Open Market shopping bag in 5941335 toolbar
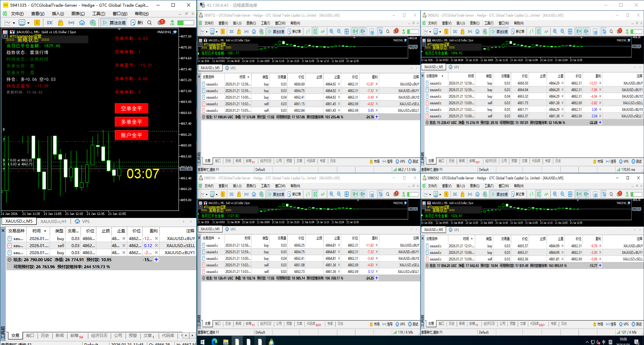This screenshot has height=345, width=644. 60,23
